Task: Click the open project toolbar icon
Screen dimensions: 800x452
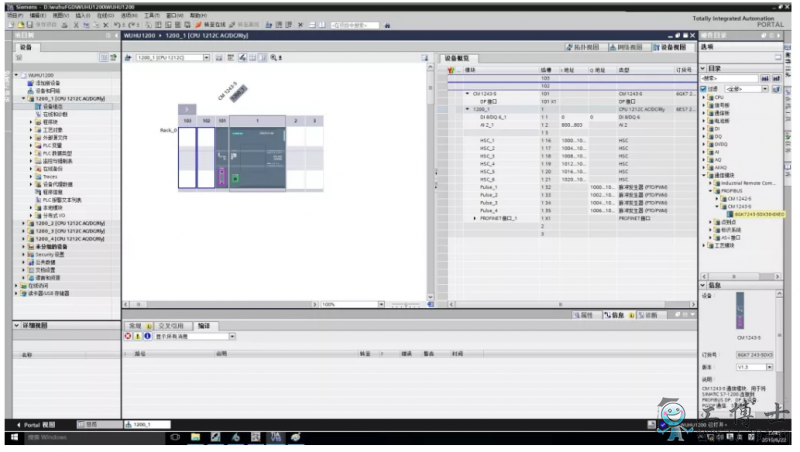Action: click(x=20, y=24)
